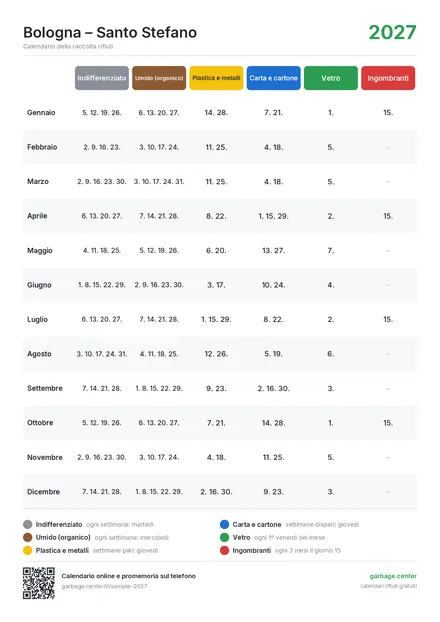440x622 pixels.
Task: Click the brown Umido legend dot
Action: (x=27, y=538)
